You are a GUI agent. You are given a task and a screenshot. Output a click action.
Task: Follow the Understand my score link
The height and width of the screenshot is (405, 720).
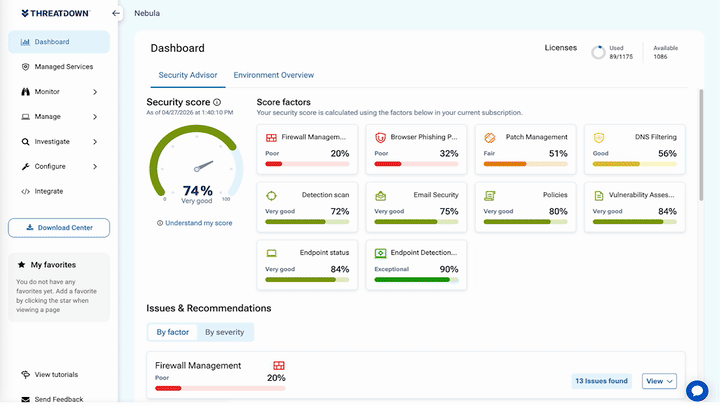pyautogui.click(x=199, y=223)
